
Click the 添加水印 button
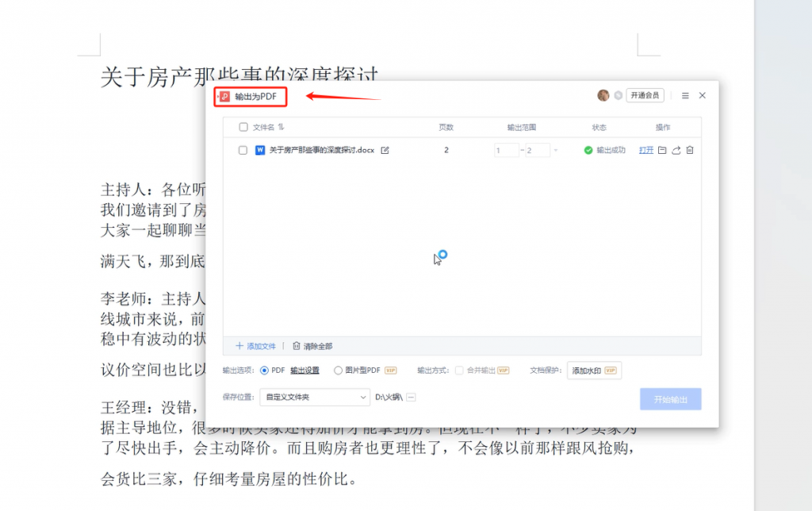[594, 371]
